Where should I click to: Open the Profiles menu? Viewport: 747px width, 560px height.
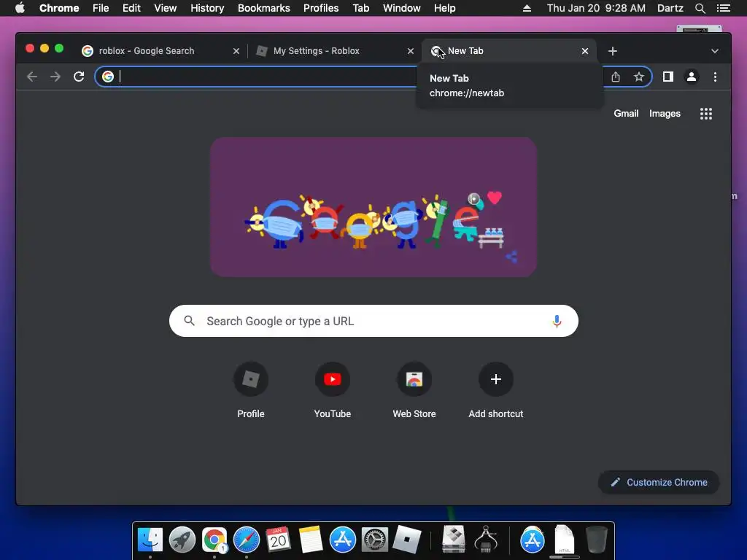pyautogui.click(x=321, y=8)
